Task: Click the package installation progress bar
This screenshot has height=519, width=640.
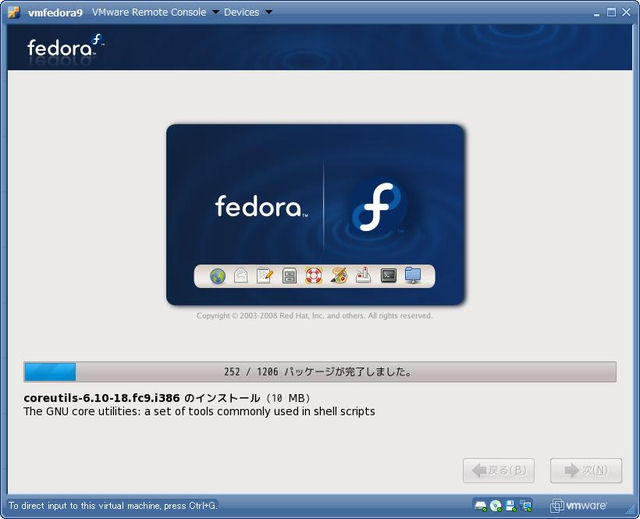Action: 320,372
